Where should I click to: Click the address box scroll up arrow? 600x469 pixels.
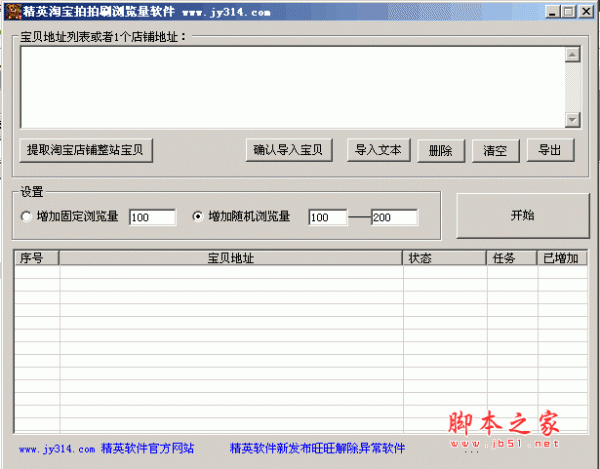572,55
